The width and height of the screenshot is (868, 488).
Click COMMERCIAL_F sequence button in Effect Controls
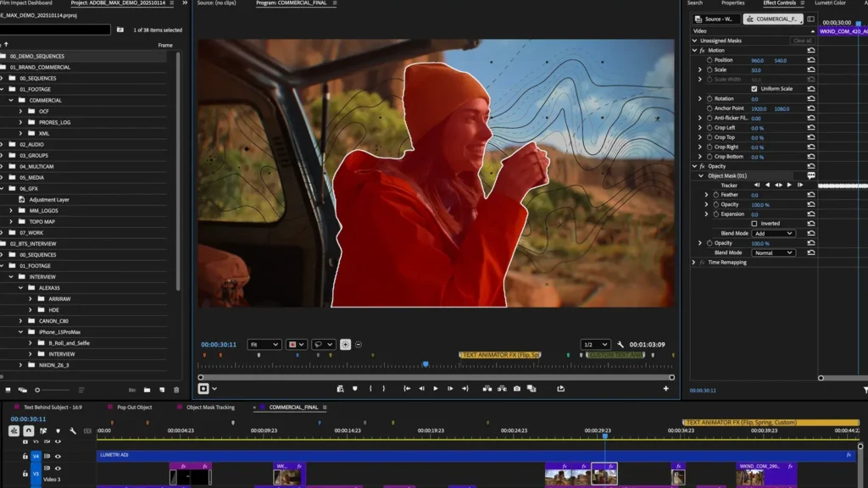pyautogui.click(x=773, y=19)
